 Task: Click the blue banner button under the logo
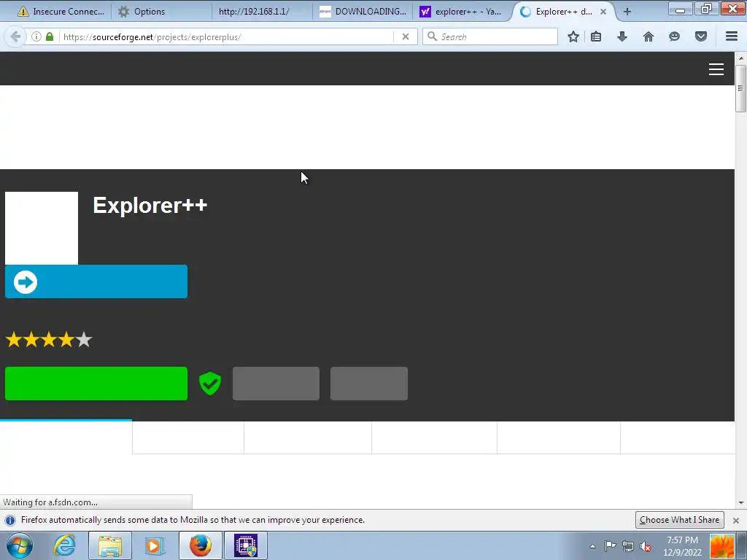click(96, 281)
